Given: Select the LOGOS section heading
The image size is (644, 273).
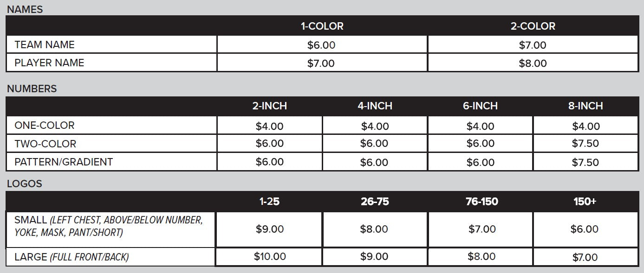Looking at the screenshot, I should click(x=25, y=184).
